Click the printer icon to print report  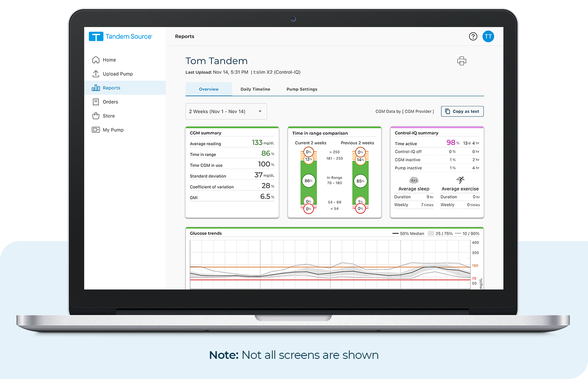[462, 61]
